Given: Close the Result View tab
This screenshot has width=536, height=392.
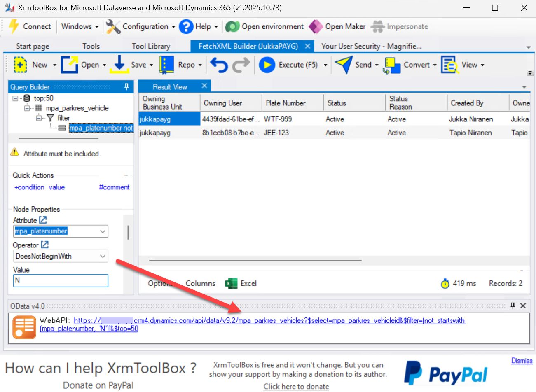Looking at the screenshot, I should (204, 86).
